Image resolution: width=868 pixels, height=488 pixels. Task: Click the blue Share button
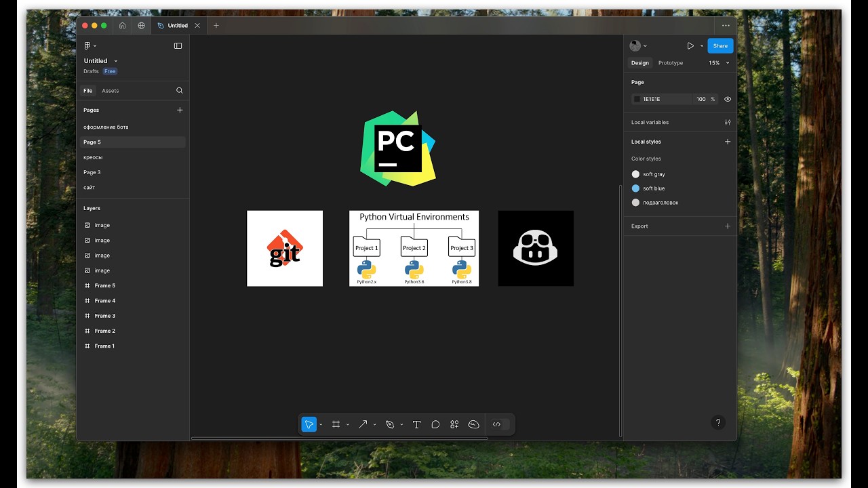[x=720, y=45]
